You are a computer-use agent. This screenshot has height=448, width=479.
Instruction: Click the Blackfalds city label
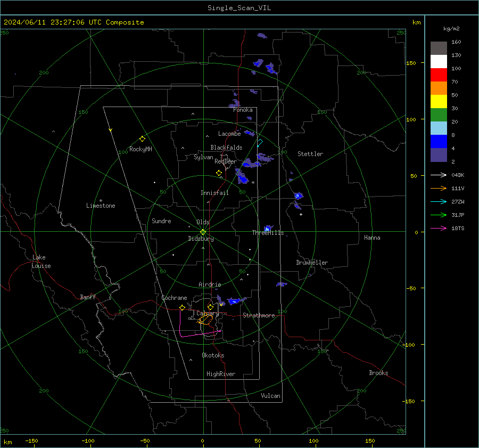tap(226, 148)
